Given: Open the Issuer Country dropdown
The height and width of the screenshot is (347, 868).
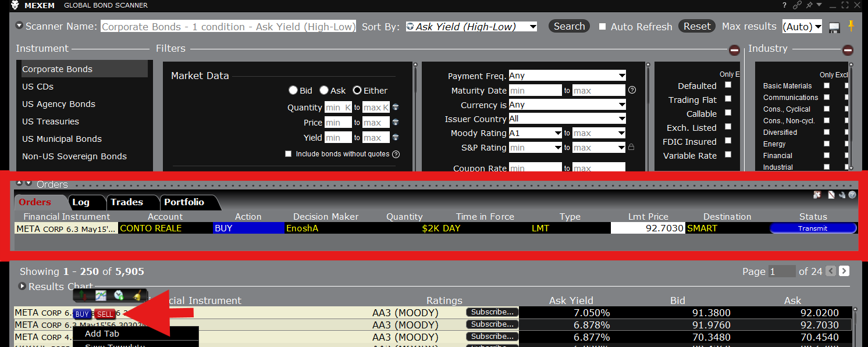Looking at the screenshot, I should click(x=567, y=119).
